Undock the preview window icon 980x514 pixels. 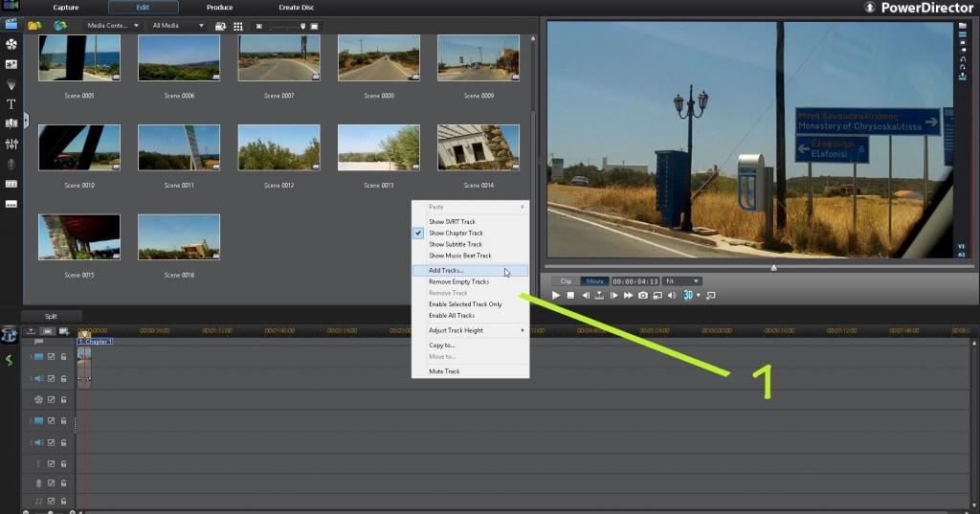point(711,295)
